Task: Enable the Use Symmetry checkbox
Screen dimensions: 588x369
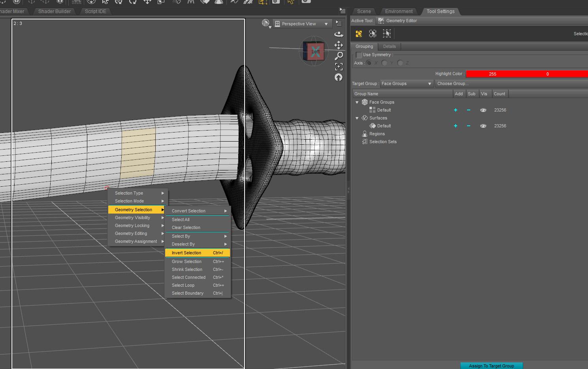Action: (x=359, y=55)
